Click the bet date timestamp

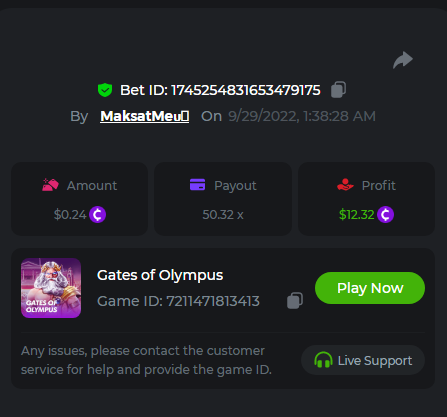click(x=302, y=116)
